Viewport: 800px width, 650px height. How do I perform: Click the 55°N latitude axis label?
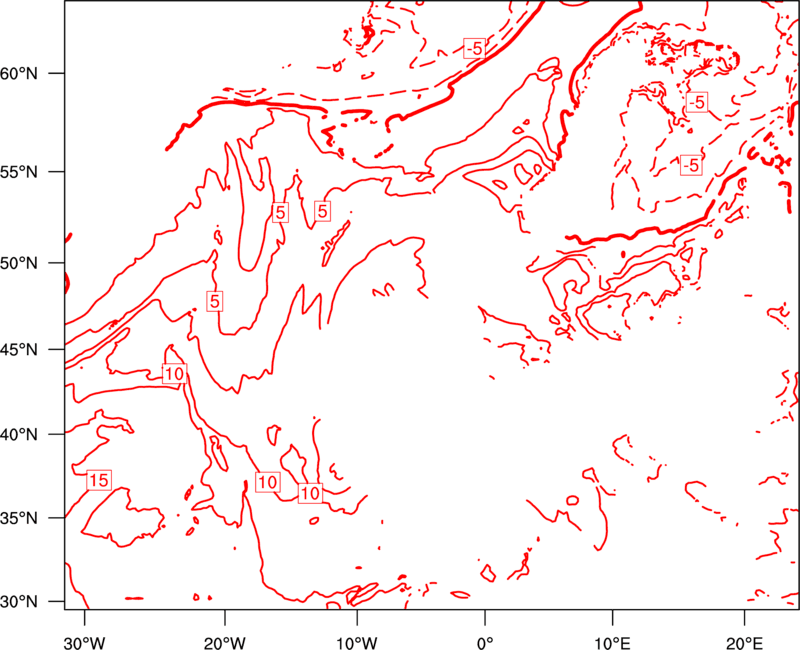coord(19,172)
